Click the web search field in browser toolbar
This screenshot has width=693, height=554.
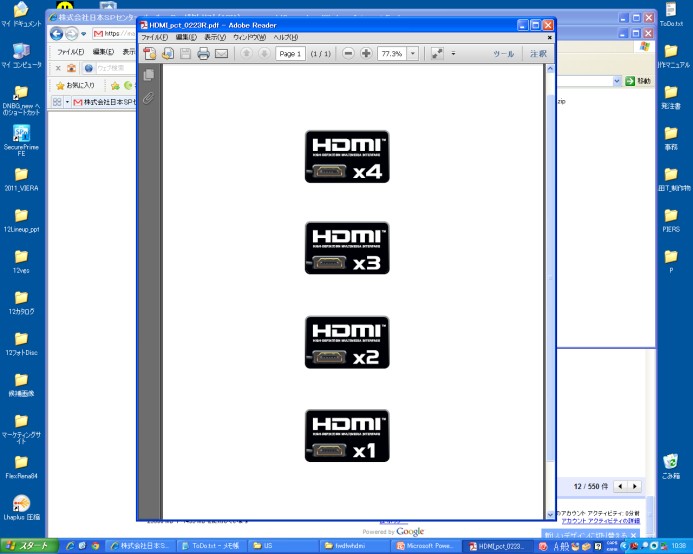click(113, 68)
